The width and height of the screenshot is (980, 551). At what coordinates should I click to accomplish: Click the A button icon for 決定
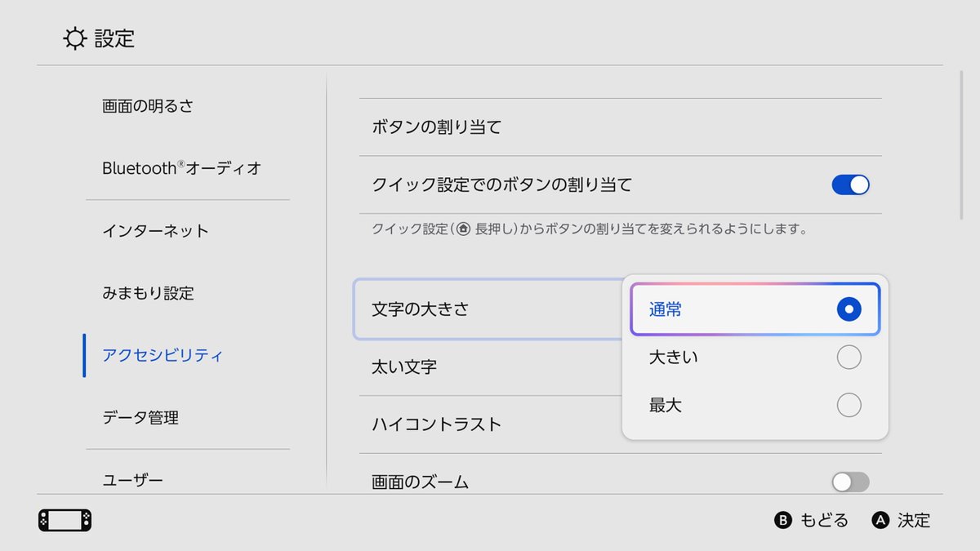880,520
